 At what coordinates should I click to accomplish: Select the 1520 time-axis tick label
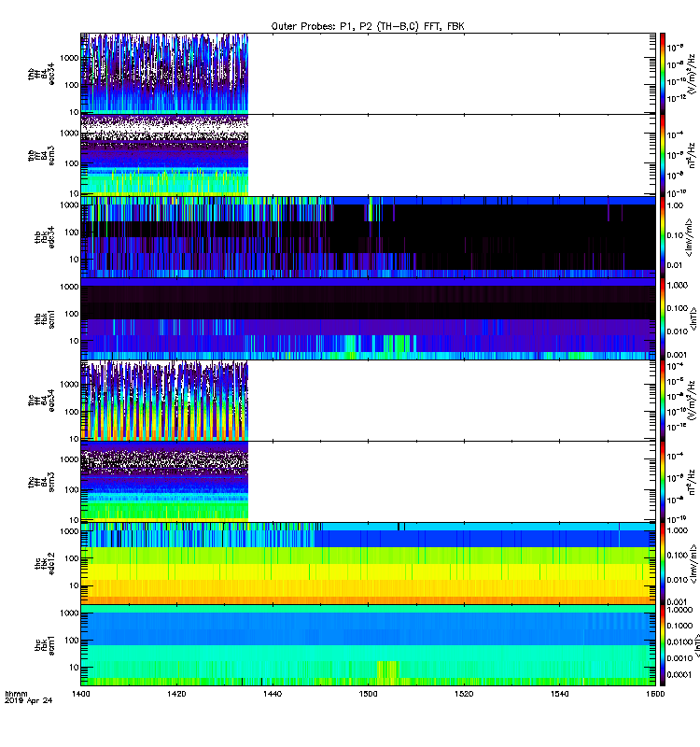pyautogui.click(x=464, y=694)
